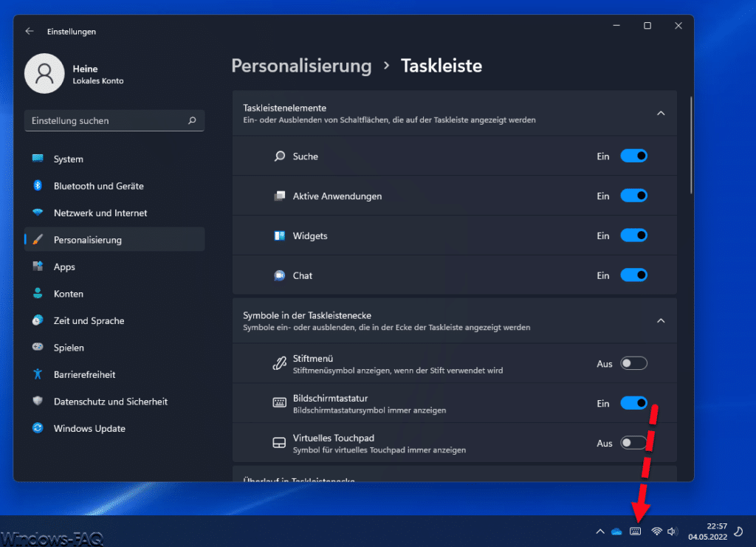Click the Virtuelles Touchpad row icon
Viewport: 756px width, 547px height.
pyautogui.click(x=279, y=443)
